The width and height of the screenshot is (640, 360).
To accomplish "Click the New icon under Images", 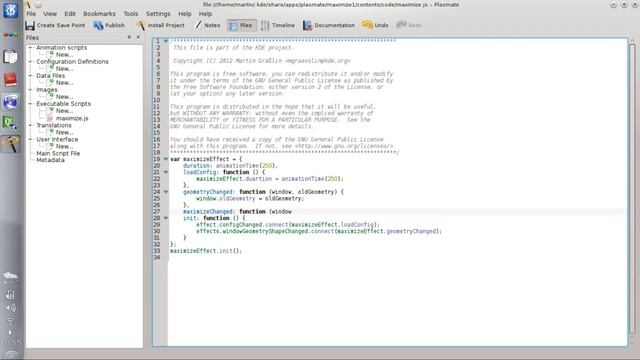I will pyautogui.click(x=50, y=96).
